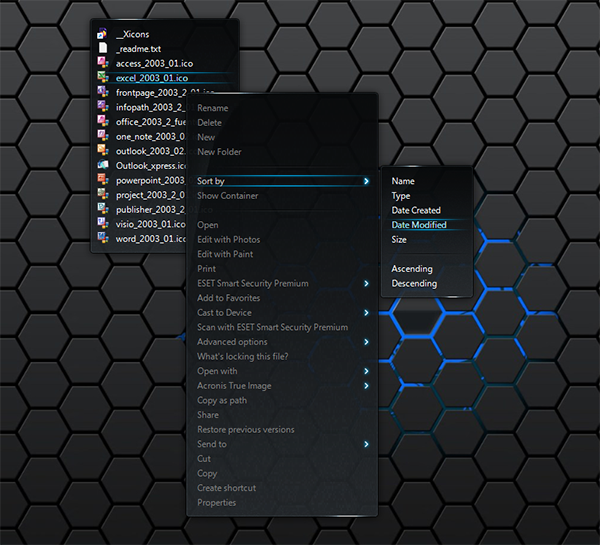Choose Copy as path from context menu
Screen dimensions: 600x545
tap(221, 400)
